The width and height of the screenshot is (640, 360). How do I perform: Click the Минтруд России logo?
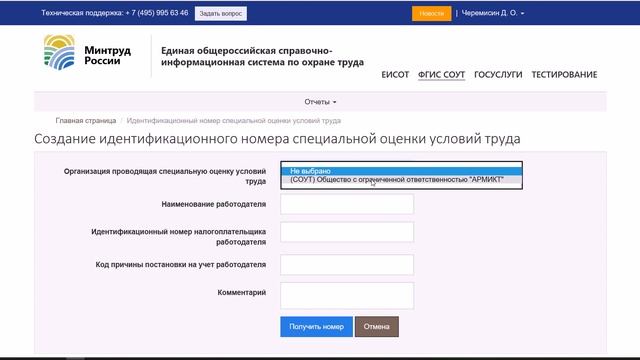click(x=87, y=53)
